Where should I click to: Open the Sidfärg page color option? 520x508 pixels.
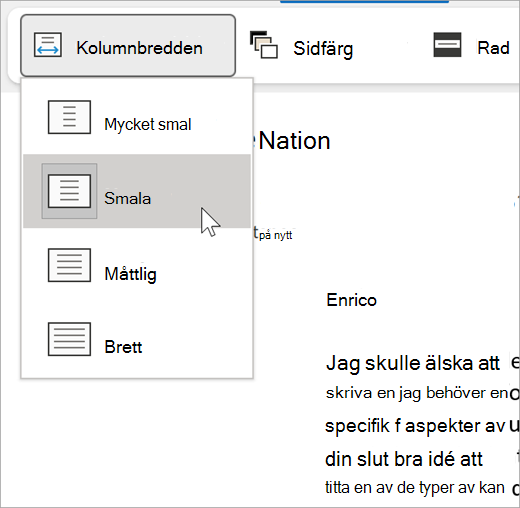301,47
